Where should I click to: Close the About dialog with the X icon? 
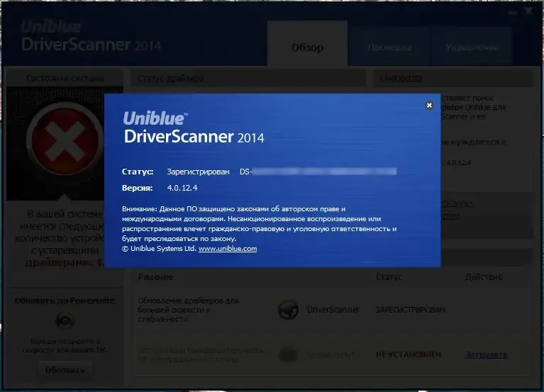point(429,106)
